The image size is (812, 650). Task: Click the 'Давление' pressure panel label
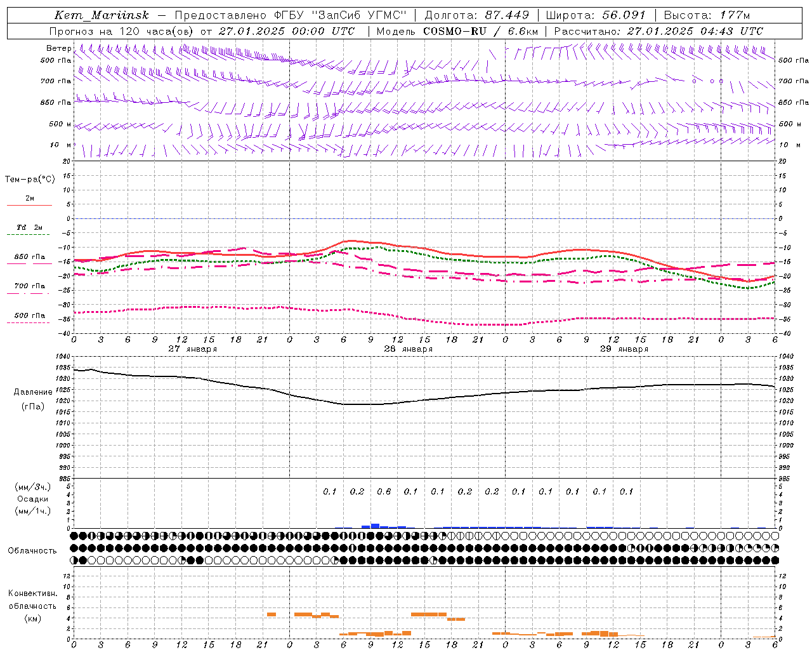(33, 392)
